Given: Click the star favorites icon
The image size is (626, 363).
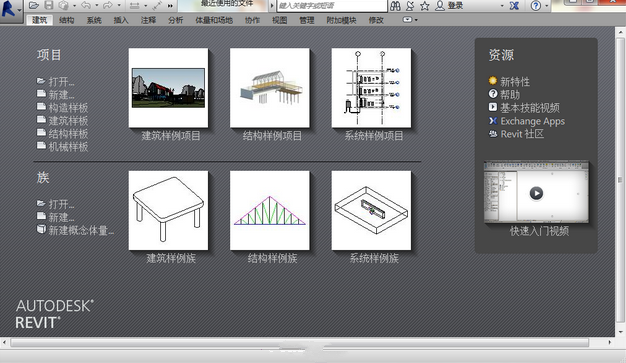Looking at the screenshot, I should pyautogui.click(x=425, y=6).
